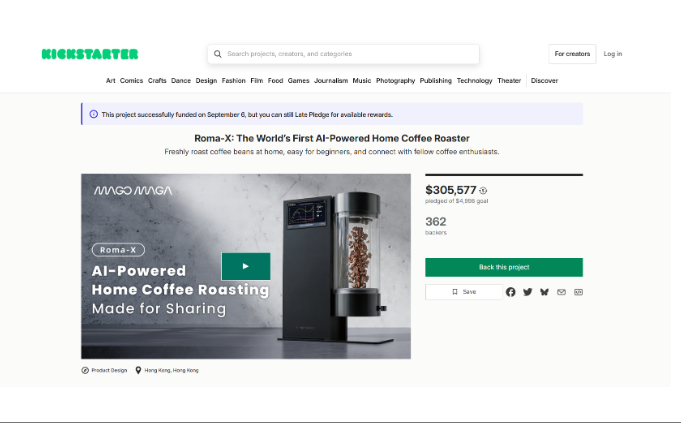The image size is (681, 423).
Task: Open the Theater category
Action: pyautogui.click(x=509, y=80)
